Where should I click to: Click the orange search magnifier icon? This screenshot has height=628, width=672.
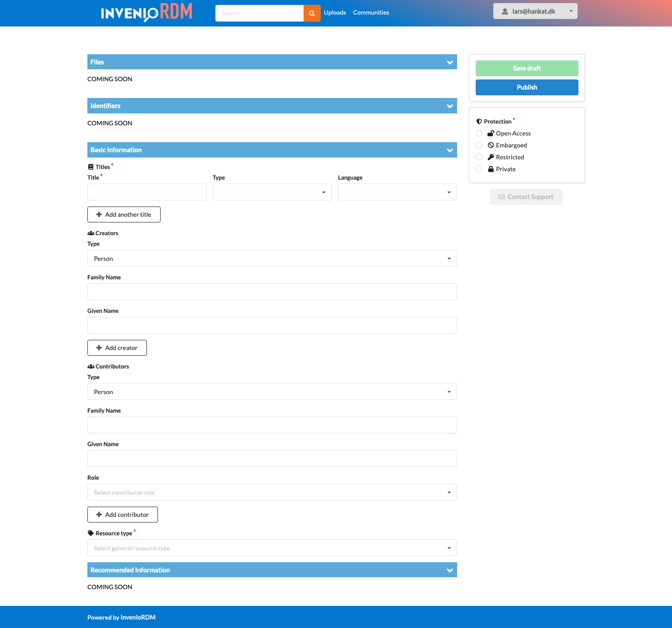(x=312, y=13)
